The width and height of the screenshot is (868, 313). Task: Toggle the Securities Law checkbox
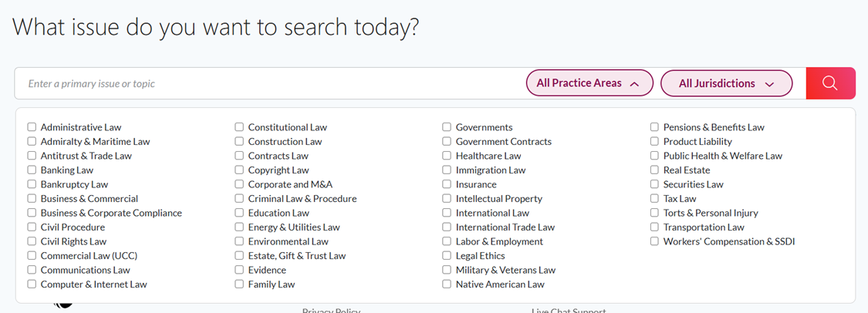(654, 184)
